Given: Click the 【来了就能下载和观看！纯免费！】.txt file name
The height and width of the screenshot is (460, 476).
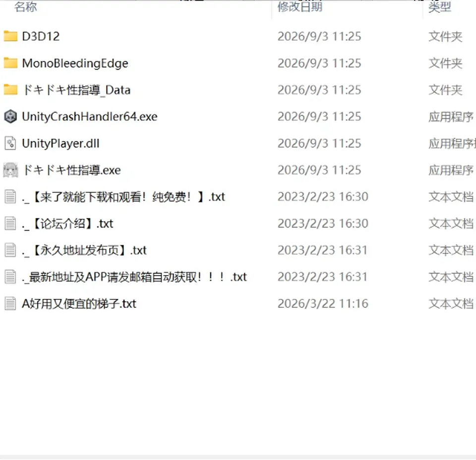Looking at the screenshot, I should 123,197.
